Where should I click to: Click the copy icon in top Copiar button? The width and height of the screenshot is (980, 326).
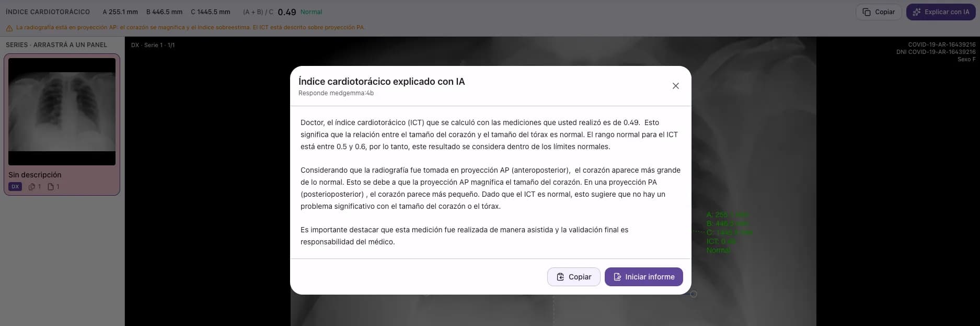[x=867, y=12]
